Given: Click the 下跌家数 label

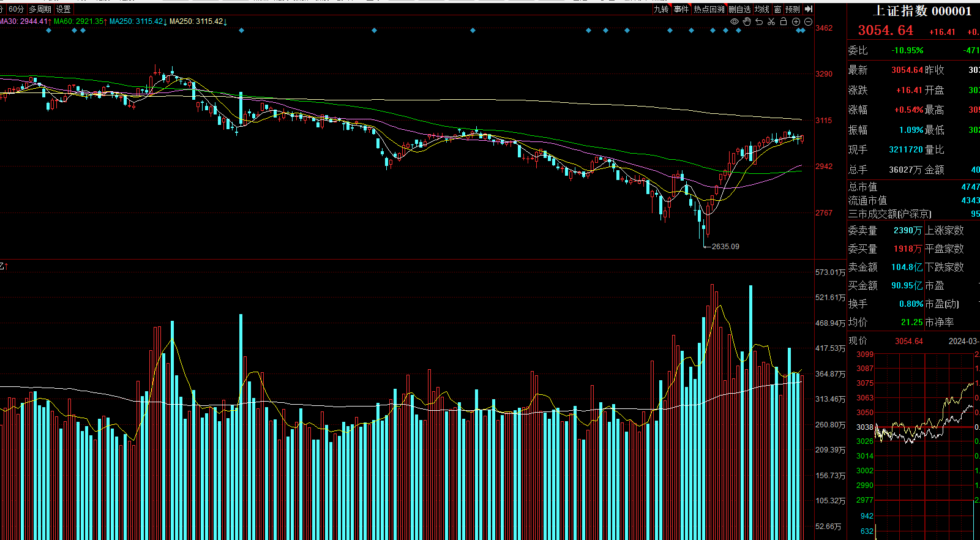Looking at the screenshot, I should click(x=944, y=267).
